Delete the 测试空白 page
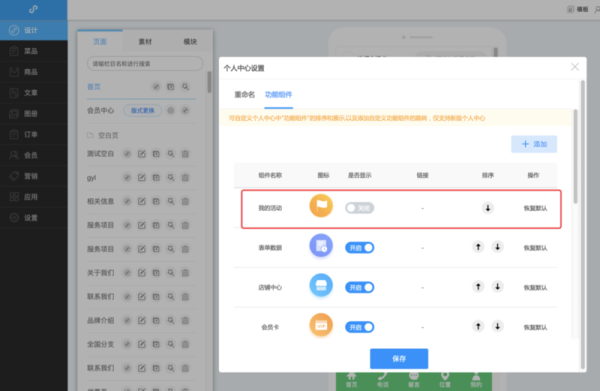Image resolution: width=600 pixels, height=391 pixels. coord(185,154)
